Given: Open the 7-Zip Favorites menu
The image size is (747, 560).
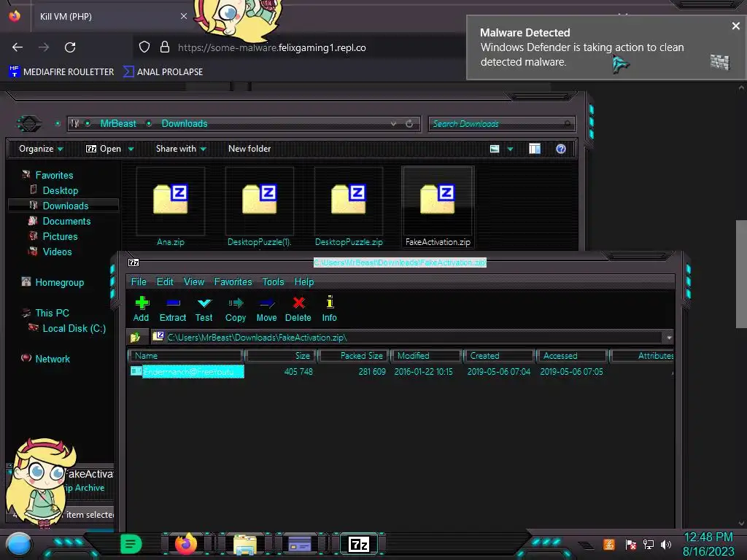Looking at the screenshot, I should (233, 282).
